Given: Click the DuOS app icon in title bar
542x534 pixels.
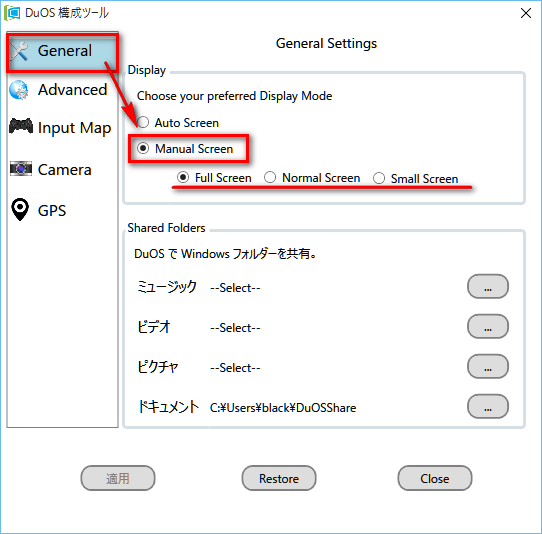Looking at the screenshot, I should tap(12, 13).
